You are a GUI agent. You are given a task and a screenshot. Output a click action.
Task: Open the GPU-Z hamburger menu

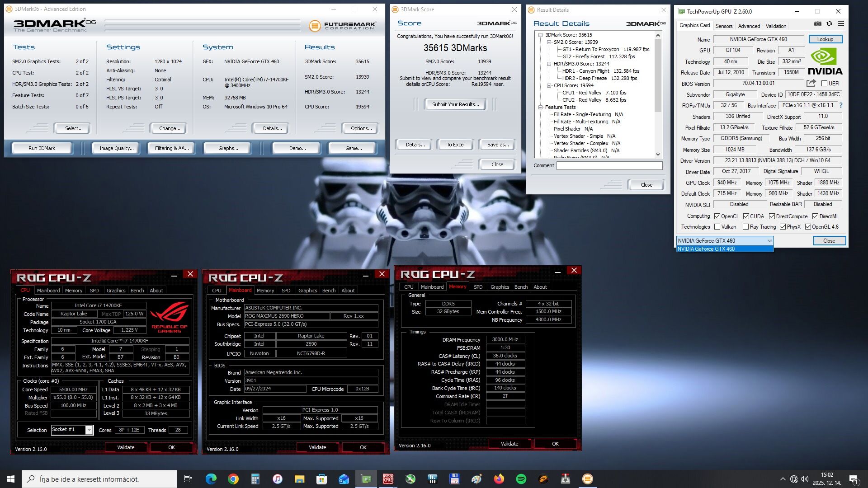(x=841, y=24)
